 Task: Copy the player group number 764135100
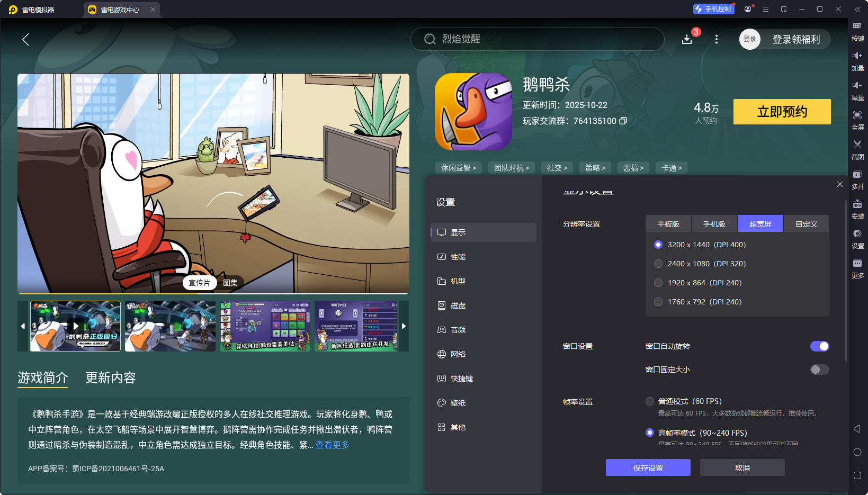623,121
